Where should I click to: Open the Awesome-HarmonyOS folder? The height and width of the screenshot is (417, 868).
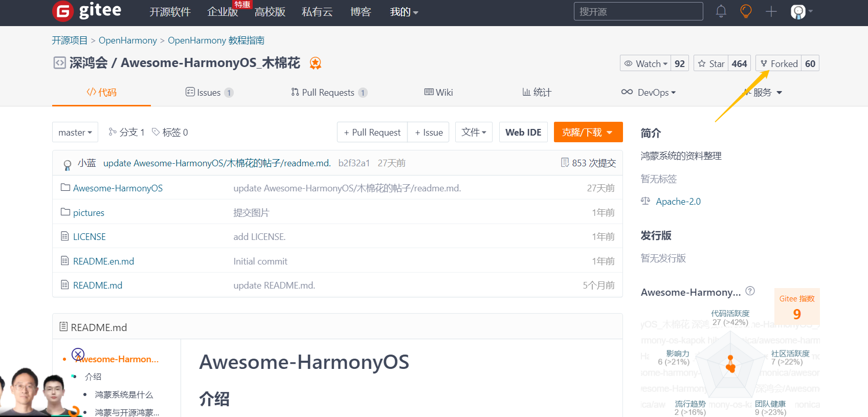[x=118, y=188]
